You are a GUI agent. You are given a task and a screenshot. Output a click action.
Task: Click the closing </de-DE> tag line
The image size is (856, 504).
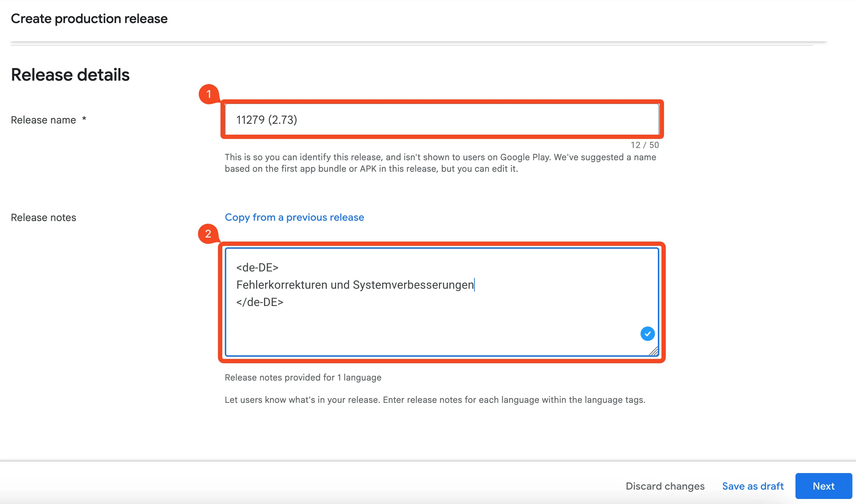[x=260, y=302]
